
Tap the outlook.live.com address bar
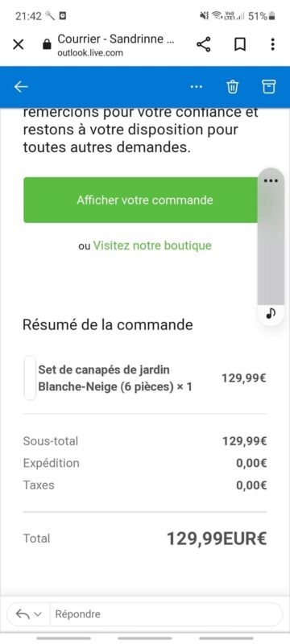click(116, 45)
